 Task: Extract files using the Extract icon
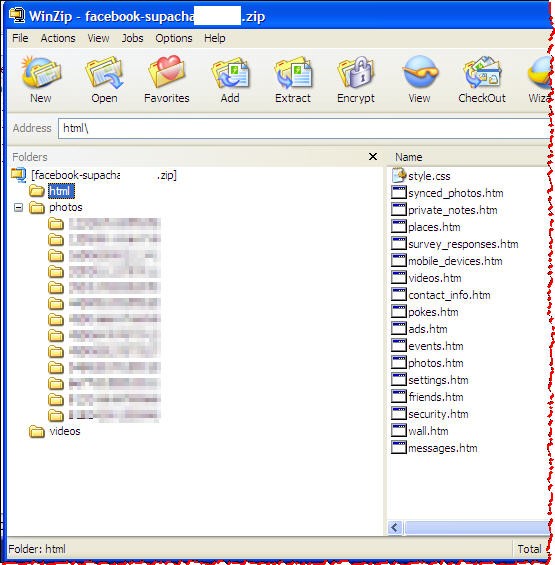(293, 72)
